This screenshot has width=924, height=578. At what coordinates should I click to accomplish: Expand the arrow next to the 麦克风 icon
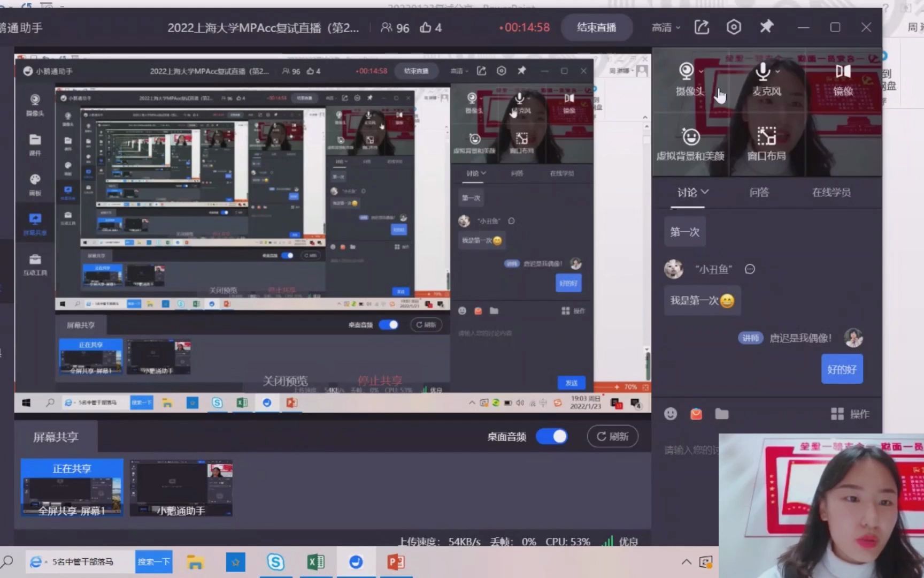(x=777, y=71)
